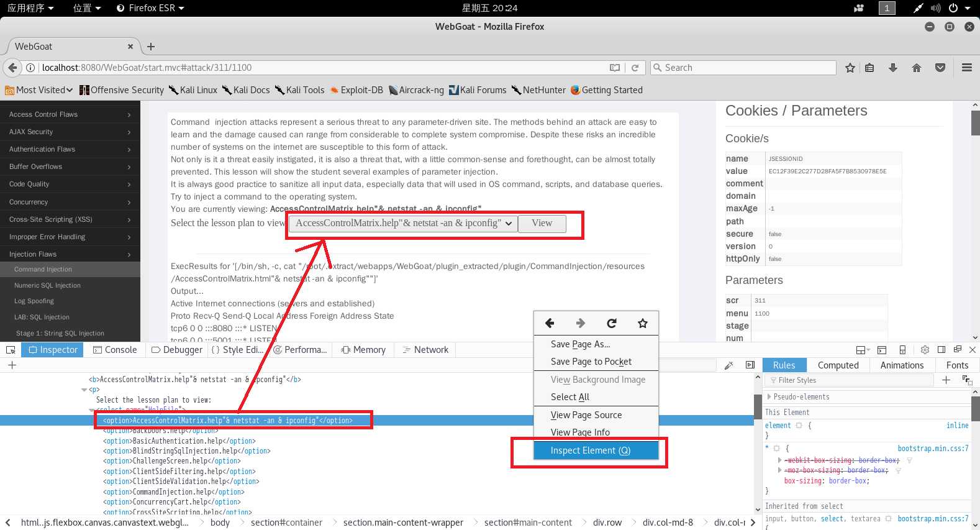The width and height of the screenshot is (980, 530).
Task: Expand Most Visited bookmarks folder
Action: [39, 90]
